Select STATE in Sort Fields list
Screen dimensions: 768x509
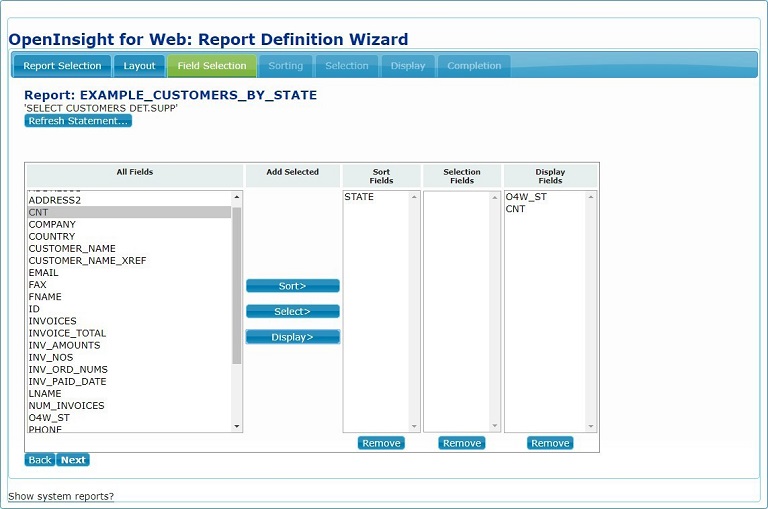[x=376, y=197]
